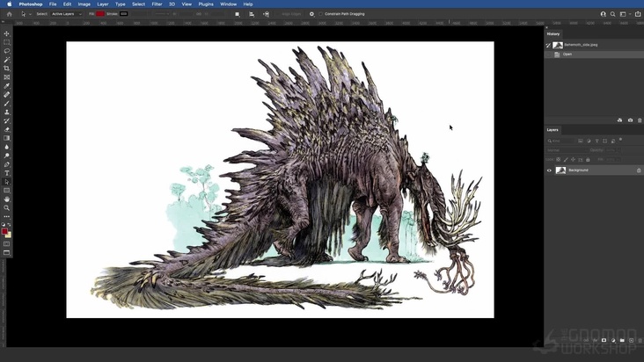Create a new snapshot in History
The height and width of the screenshot is (362, 644).
(x=630, y=120)
